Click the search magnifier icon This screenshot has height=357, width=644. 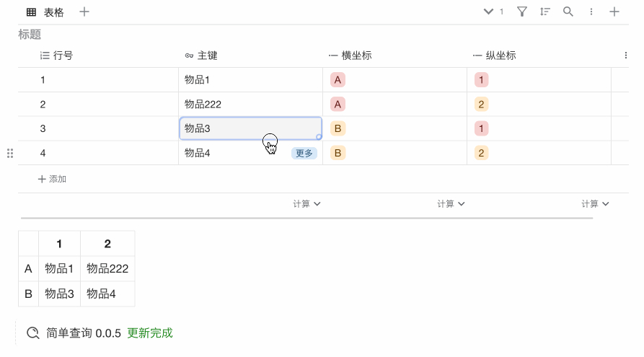[x=568, y=12]
